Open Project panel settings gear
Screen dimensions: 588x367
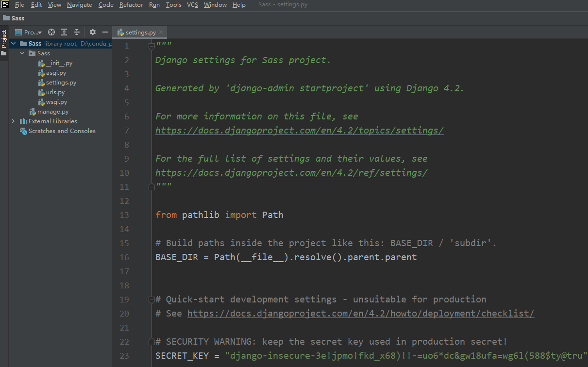coord(93,32)
